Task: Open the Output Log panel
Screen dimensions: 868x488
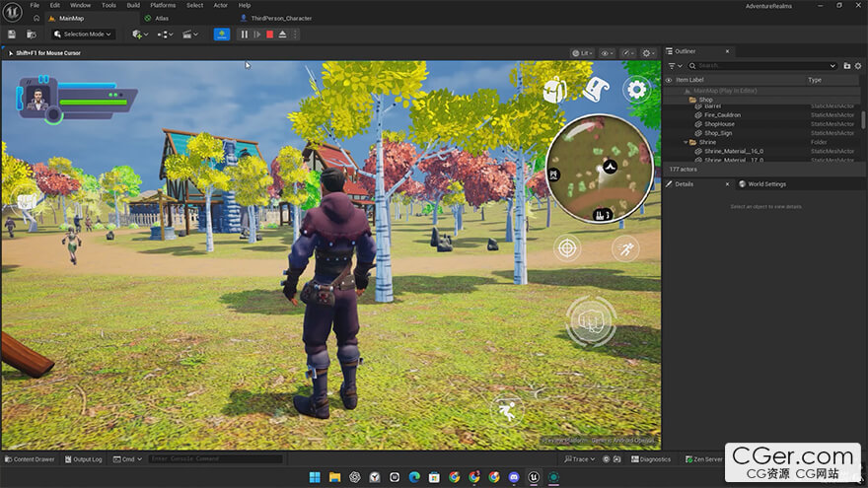Action: [x=84, y=459]
